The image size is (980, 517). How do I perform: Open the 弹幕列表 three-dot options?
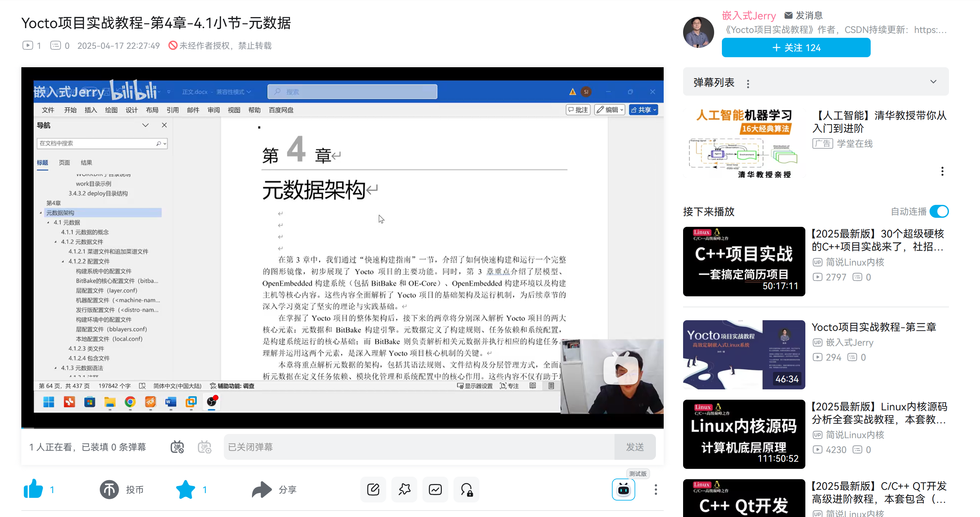pos(747,84)
